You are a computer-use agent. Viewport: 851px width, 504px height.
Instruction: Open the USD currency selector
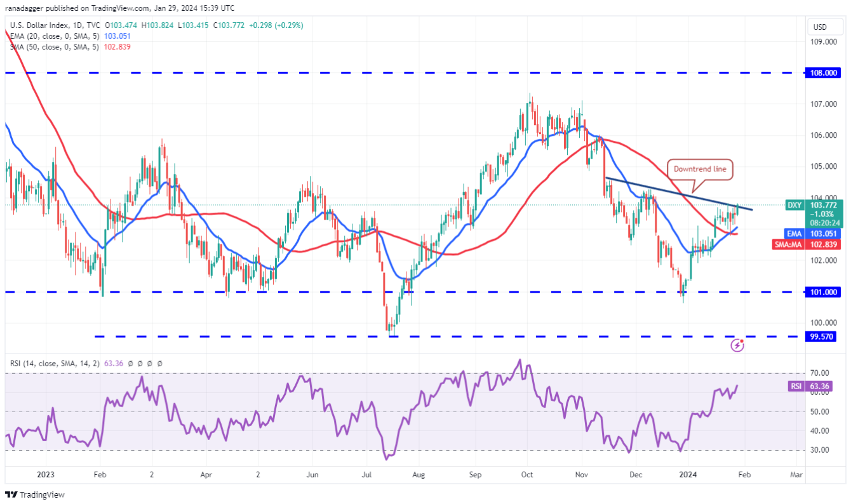pyautogui.click(x=820, y=27)
